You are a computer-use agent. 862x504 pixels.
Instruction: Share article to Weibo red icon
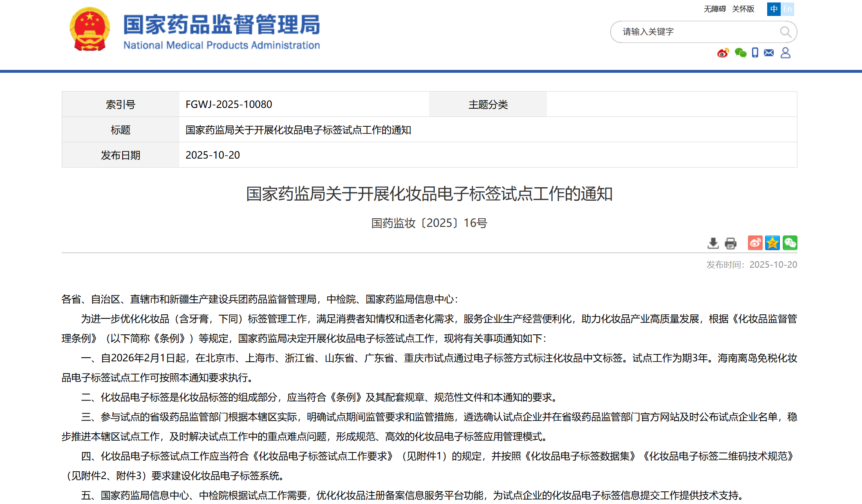pos(755,243)
